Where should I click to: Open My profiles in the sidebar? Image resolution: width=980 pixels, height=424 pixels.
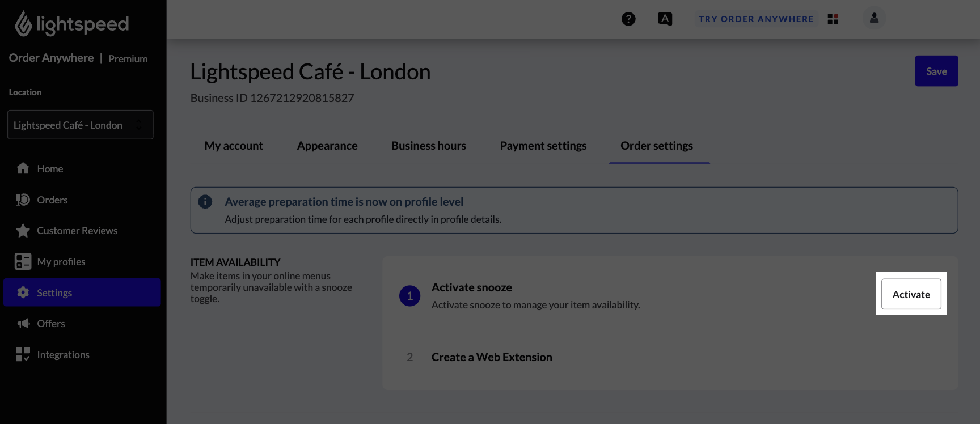(x=61, y=261)
